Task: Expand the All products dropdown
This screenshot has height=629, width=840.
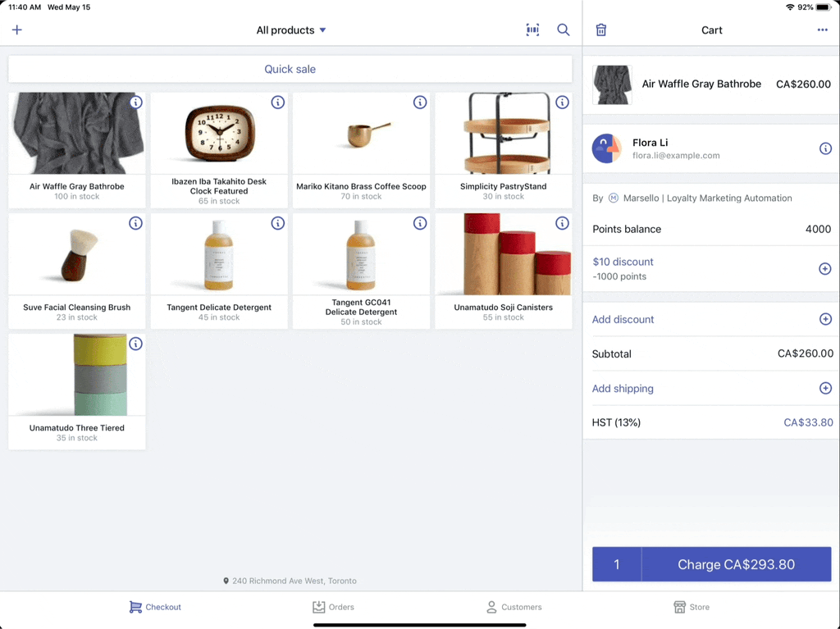Action: point(291,30)
